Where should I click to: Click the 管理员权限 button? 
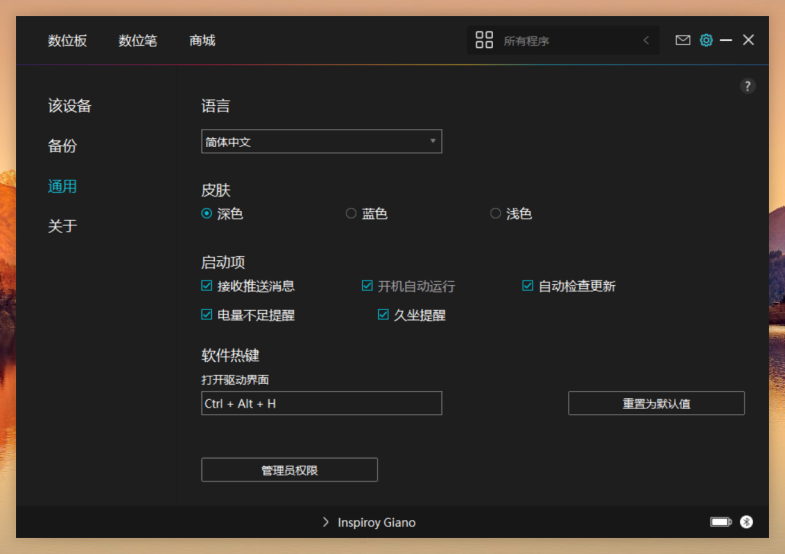pyautogui.click(x=289, y=470)
